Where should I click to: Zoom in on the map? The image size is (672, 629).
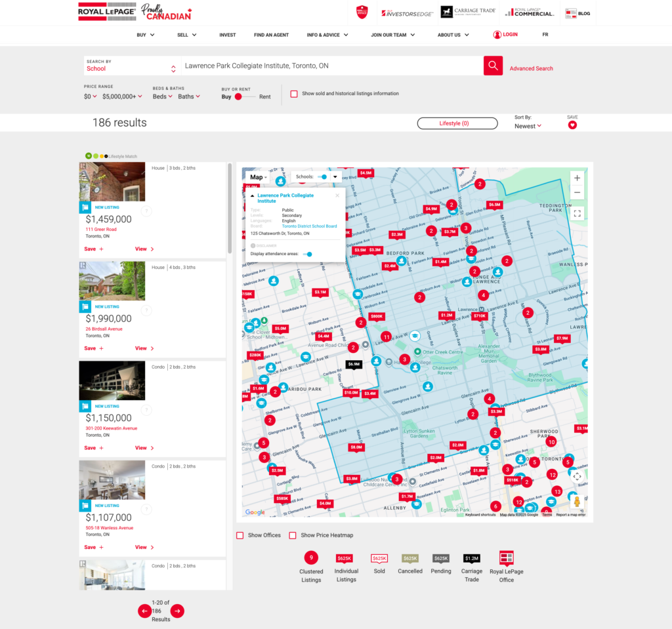click(x=577, y=178)
